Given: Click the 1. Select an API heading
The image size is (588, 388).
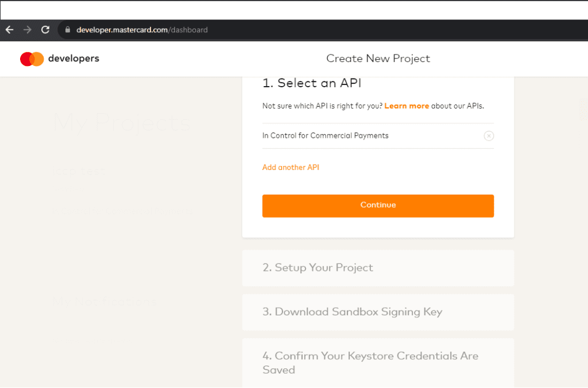Looking at the screenshot, I should point(312,83).
